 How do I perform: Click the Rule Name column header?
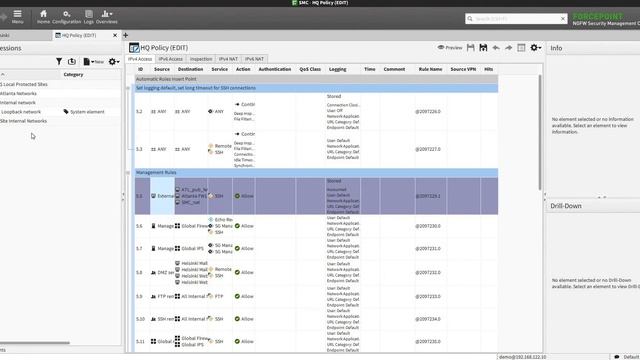pyautogui.click(x=430, y=69)
